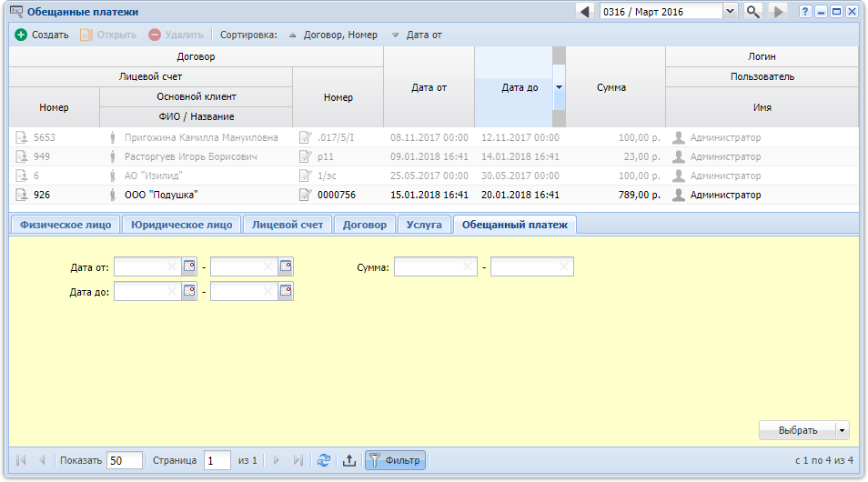
Task: Click the second Сумма input field
Action: click(532, 266)
